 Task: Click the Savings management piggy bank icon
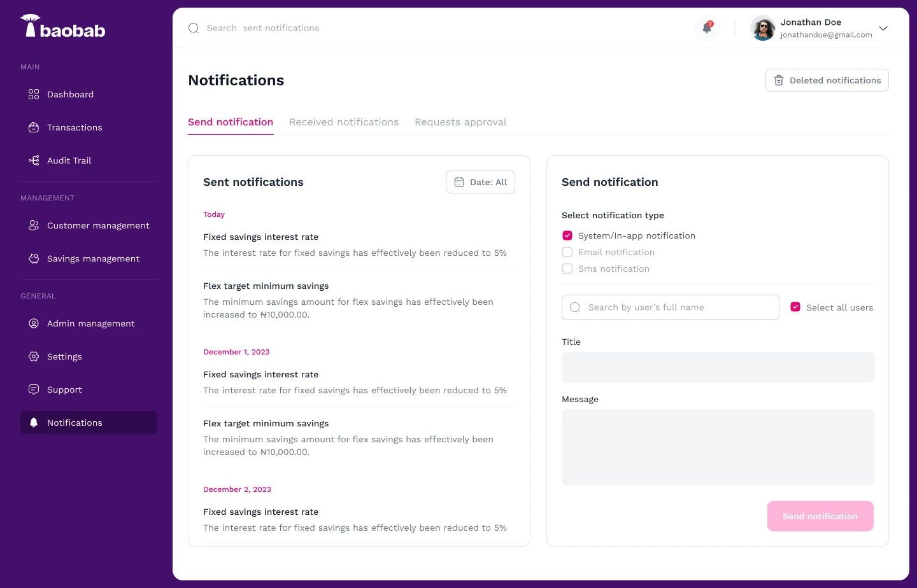pyautogui.click(x=34, y=258)
